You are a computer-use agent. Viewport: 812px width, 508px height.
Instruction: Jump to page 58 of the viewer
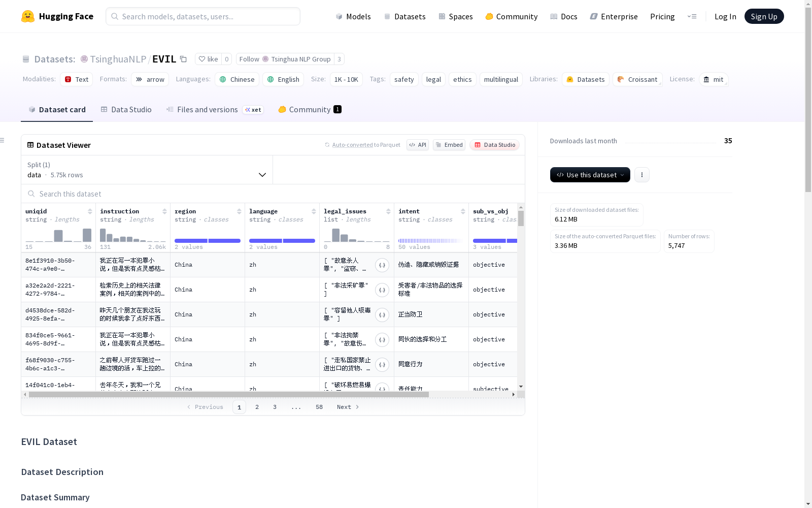tap(319, 407)
